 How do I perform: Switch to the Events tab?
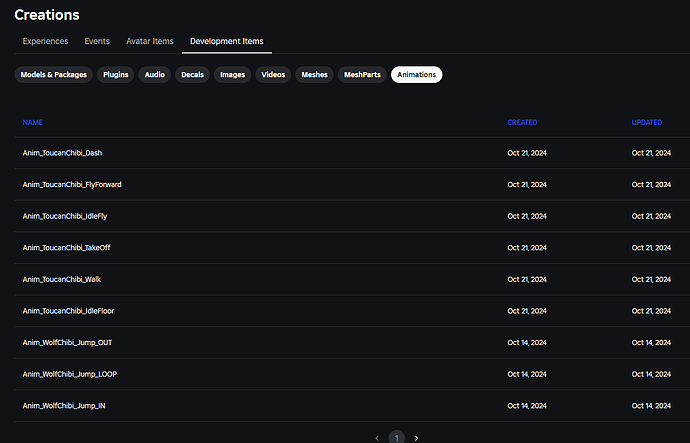pyautogui.click(x=97, y=41)
